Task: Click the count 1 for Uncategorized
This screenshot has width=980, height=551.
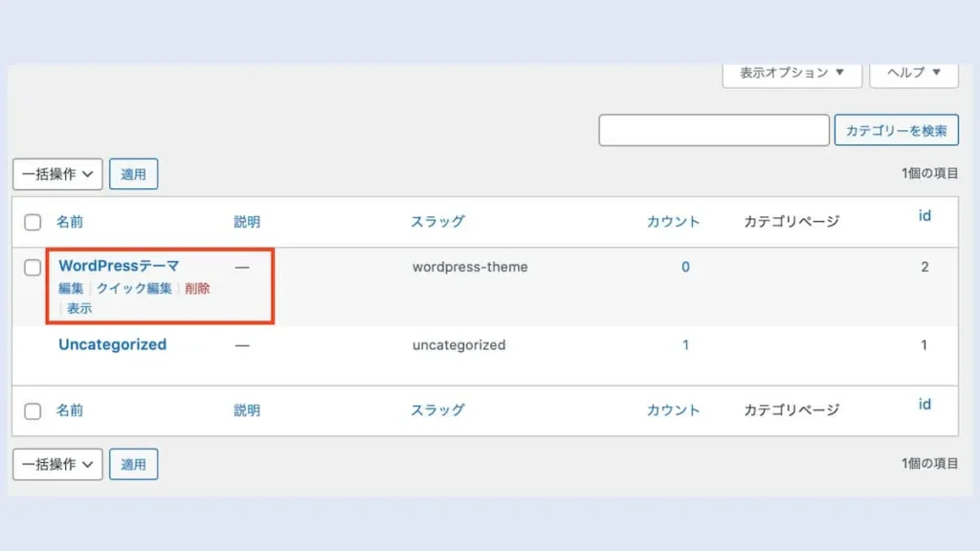Action: click(685, 344)
